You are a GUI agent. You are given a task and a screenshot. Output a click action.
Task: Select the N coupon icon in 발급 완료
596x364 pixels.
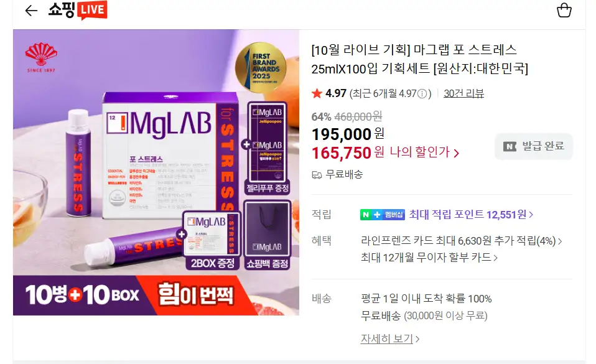510,146
